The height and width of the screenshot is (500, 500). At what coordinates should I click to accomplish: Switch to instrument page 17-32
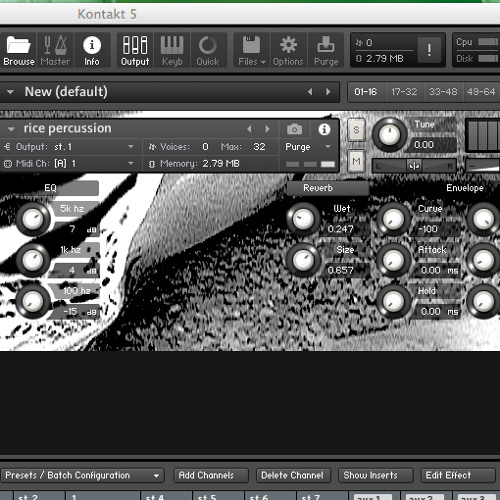pyautogui.click(x=404, y=92)
